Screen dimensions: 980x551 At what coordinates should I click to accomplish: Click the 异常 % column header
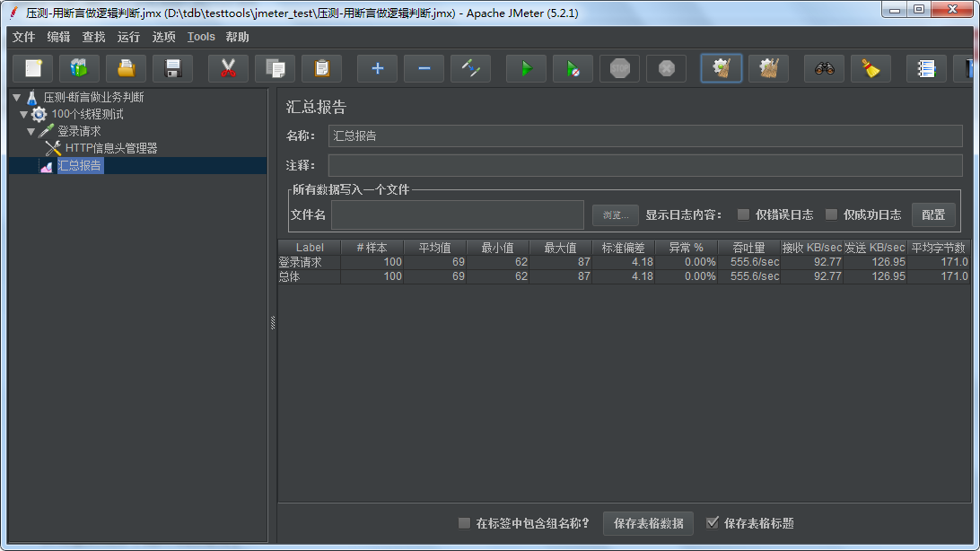point(687,248)
